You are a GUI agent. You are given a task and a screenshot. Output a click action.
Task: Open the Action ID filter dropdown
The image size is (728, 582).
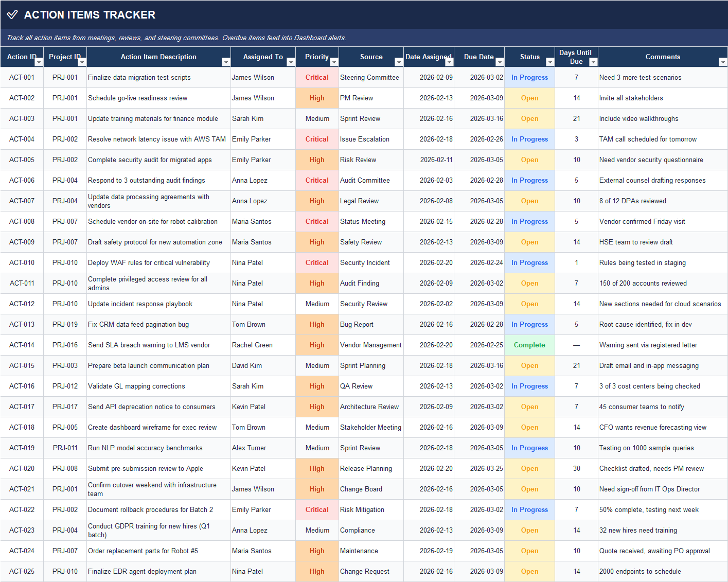pos(39,62)
